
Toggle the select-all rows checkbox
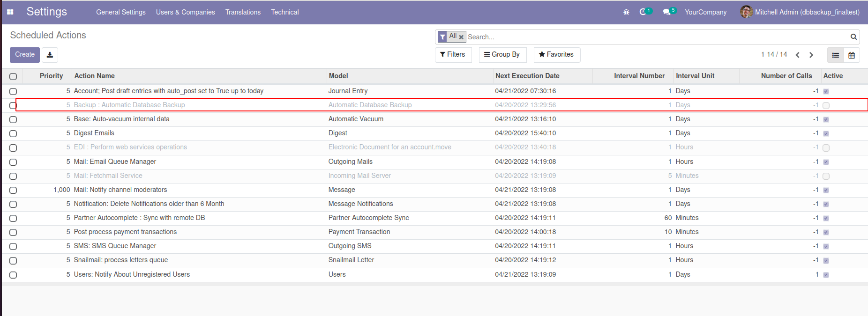[13, 76]
